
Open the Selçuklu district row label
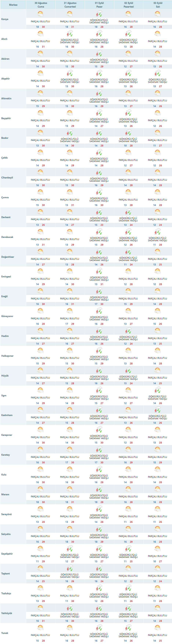pyautogui.click(x=6, y=534)
